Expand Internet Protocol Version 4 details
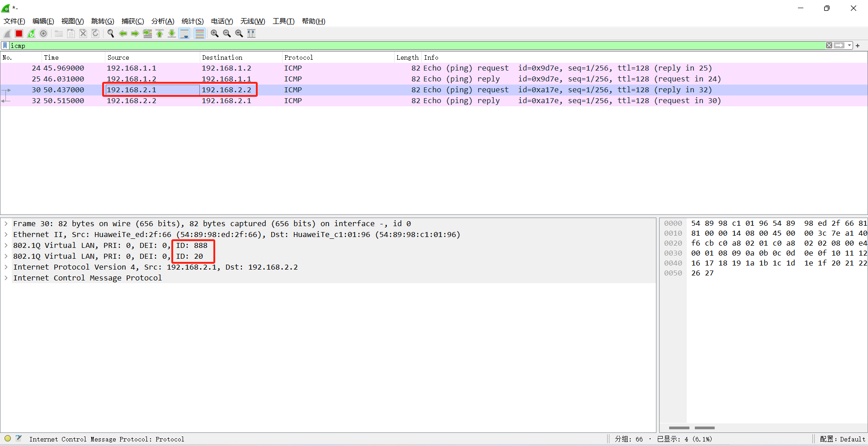 pos(6,267)
